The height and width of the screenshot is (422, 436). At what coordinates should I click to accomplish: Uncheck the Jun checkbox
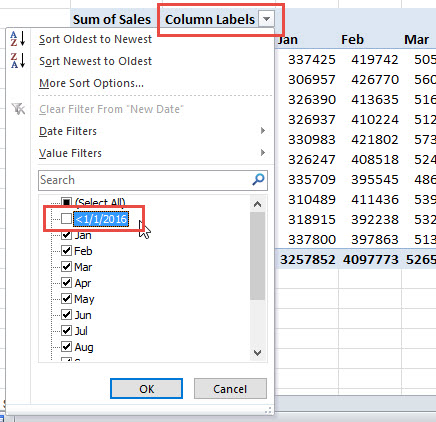click(66, 314)
